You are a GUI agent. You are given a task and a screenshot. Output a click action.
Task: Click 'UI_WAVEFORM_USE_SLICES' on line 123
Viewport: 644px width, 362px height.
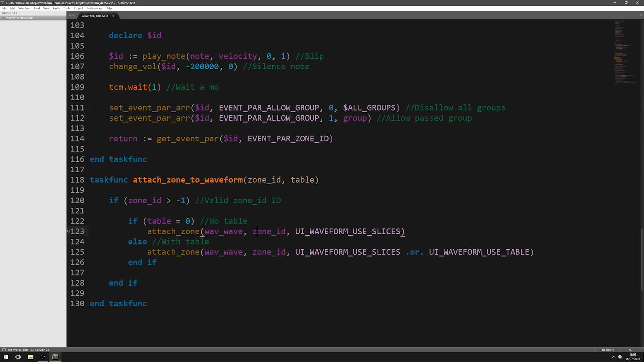click(x=347, y=232)
